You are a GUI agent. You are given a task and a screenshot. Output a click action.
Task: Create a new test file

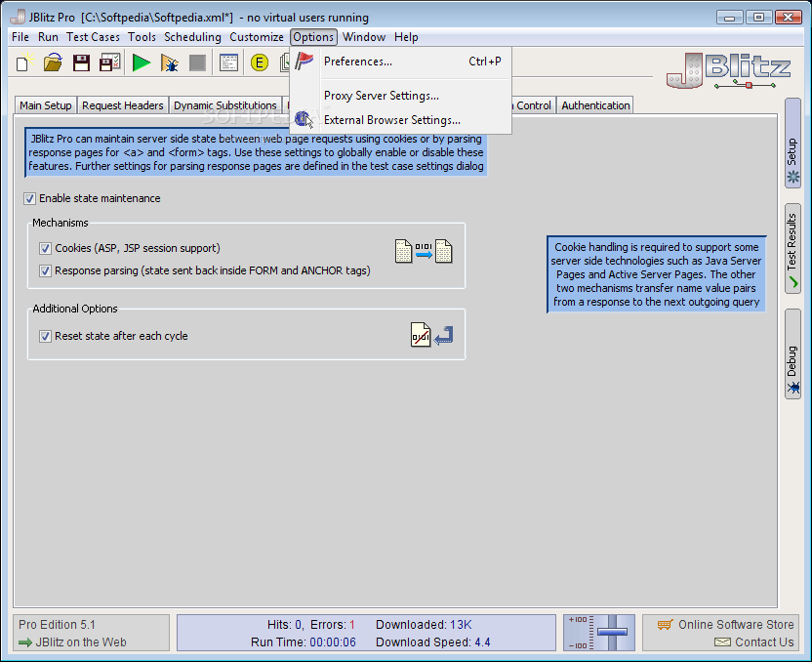tap(24, 63)
